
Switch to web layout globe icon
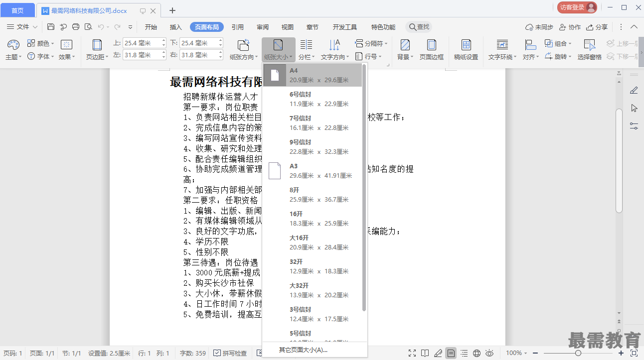click(477, 353)
